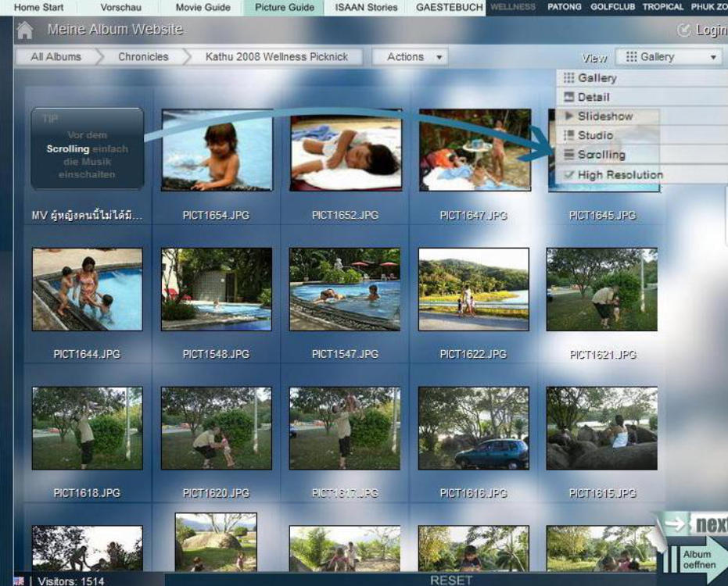Open the PICT1652.JPG thumbnail
This screenshot has height=586, width=728.
click(346, 150)
